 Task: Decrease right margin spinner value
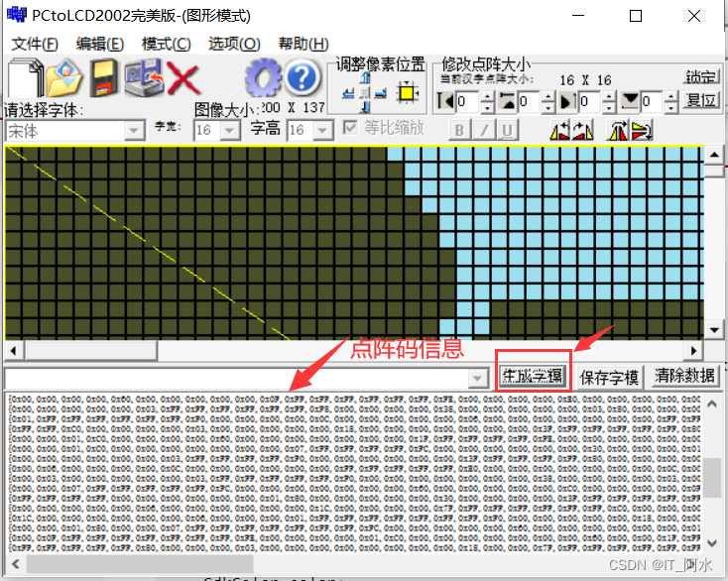(x=609, y=108)
